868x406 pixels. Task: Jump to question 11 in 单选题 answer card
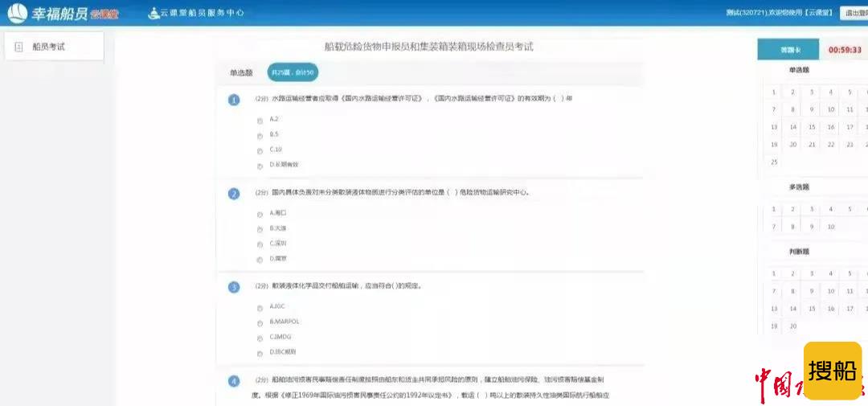[850, 109]
